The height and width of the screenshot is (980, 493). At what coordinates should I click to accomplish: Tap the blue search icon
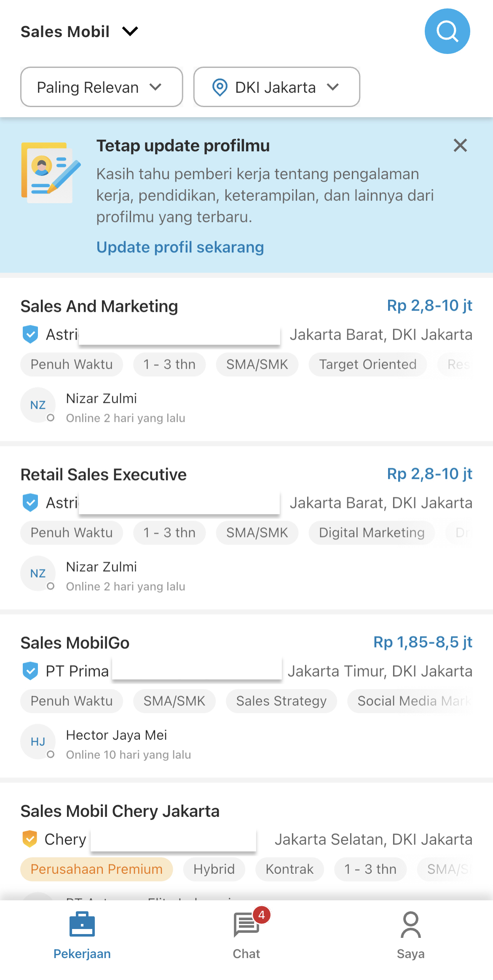[447, 31]
